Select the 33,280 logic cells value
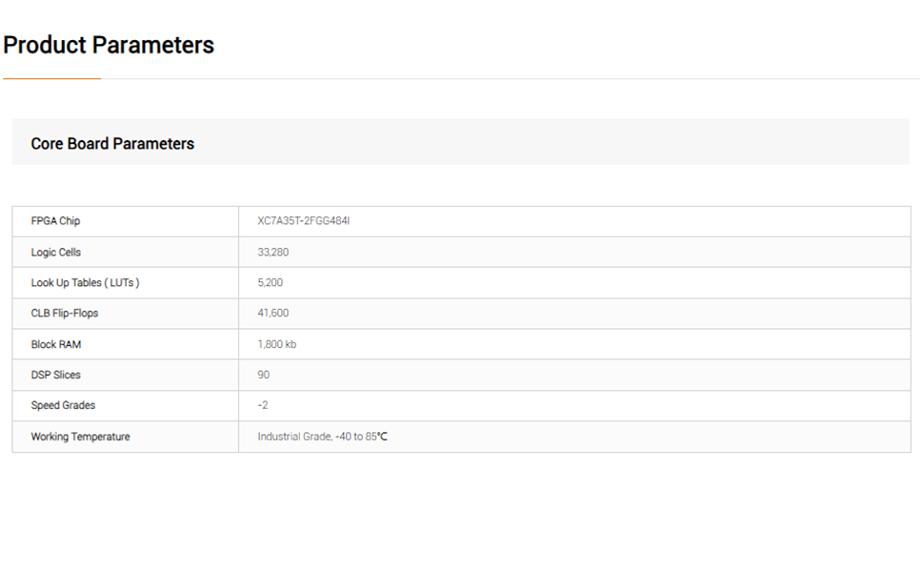Image resolution: width=924 pixels, height=572 pixels. click(273, 253)
